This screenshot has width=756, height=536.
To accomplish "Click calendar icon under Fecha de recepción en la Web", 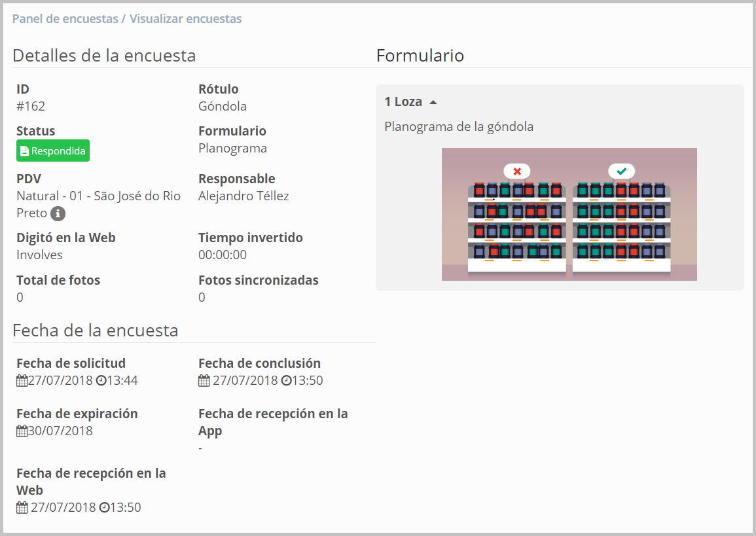I will 22,508.
